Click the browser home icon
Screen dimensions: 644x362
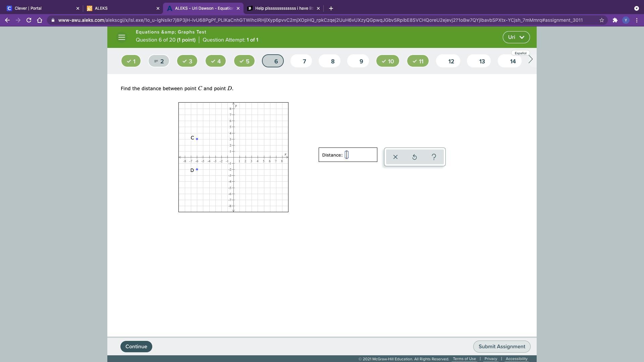(x=40, y=20)
